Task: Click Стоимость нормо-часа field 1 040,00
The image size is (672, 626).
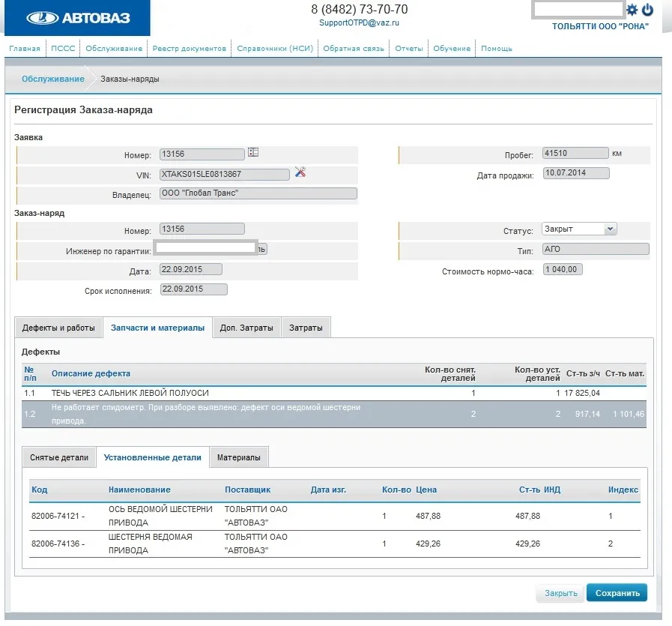Action: click(x=563, y=269)
